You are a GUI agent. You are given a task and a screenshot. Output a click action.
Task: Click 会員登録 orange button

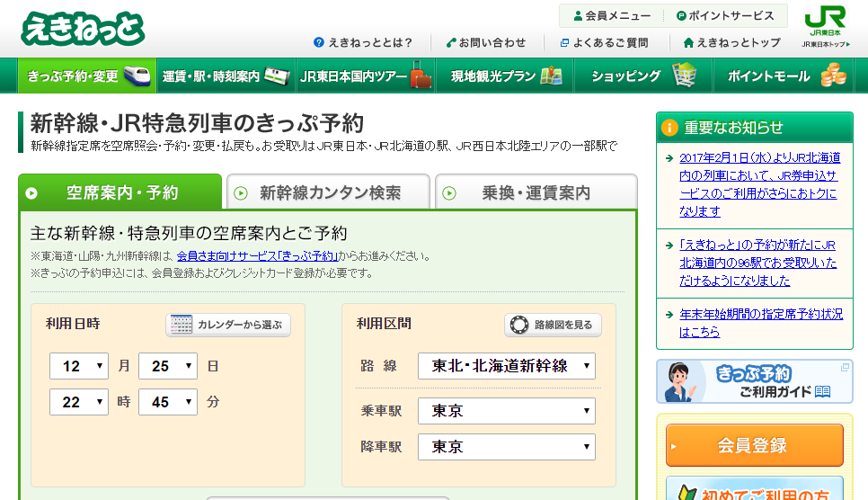click(755, 445)
